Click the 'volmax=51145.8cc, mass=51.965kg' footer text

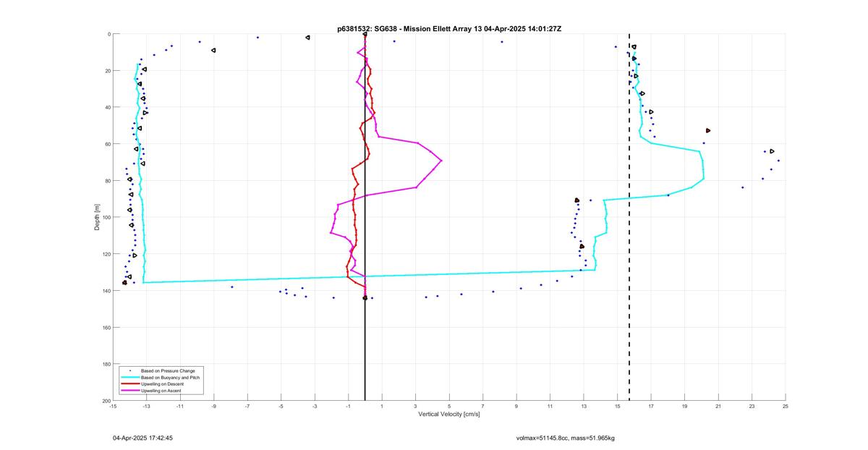point(565,438)
